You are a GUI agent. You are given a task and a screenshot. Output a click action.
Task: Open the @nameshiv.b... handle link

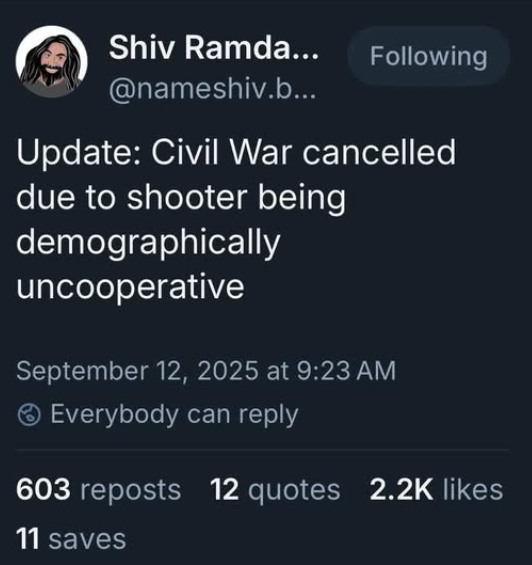pos(213,89)
